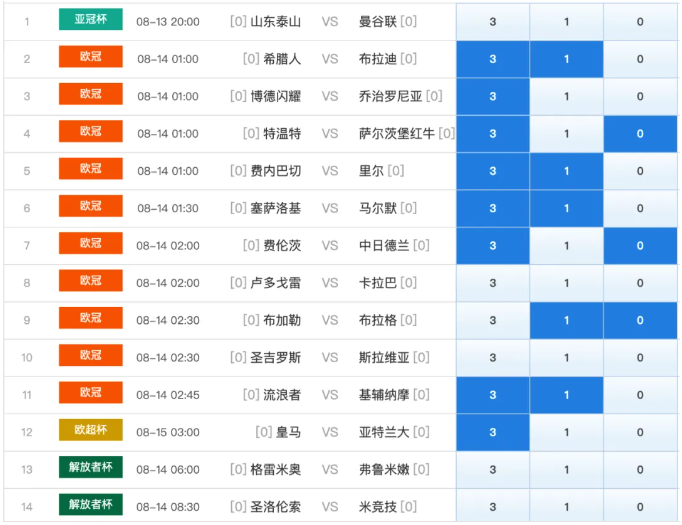Open team 中日德兰
Image resolution: width=682 pixels, height=525 pixels.
click(384, 246)
